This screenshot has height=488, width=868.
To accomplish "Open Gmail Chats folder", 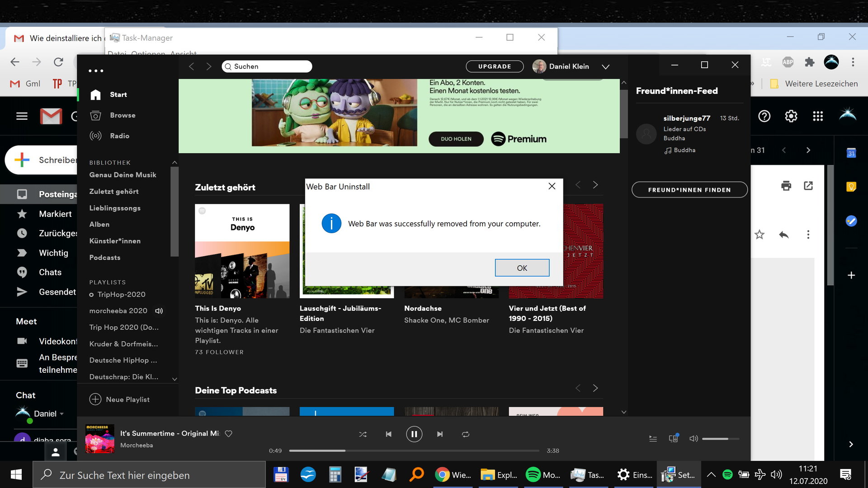I will click(x=50, y=272).
